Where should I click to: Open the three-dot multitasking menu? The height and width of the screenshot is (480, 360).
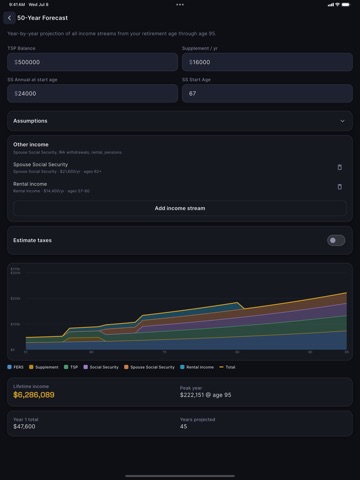[x=180, y=5]
